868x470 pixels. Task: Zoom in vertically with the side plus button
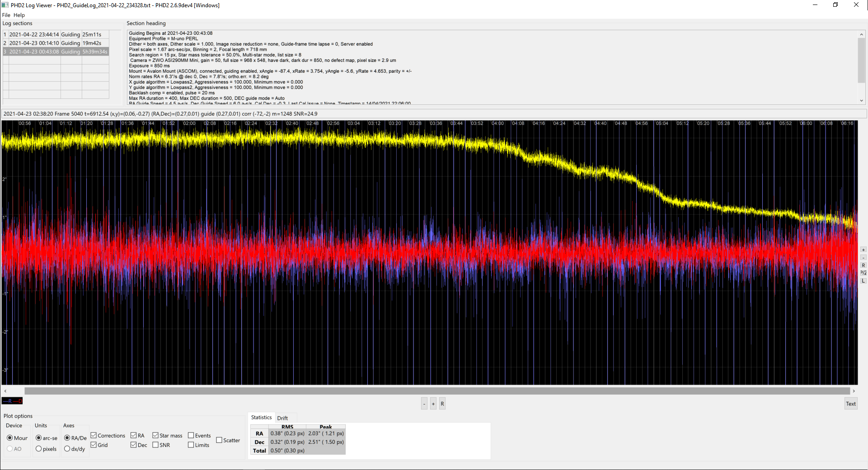click(863, 250)
